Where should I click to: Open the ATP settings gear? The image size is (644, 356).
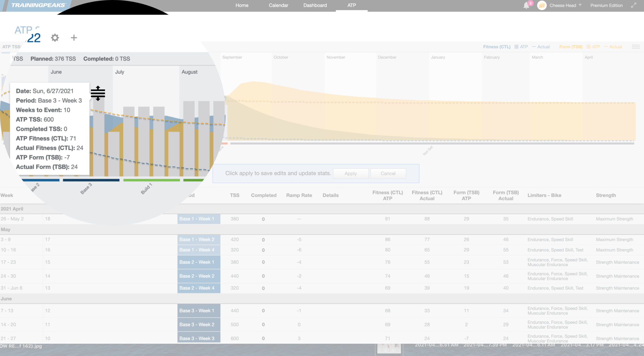click(55, 38)
